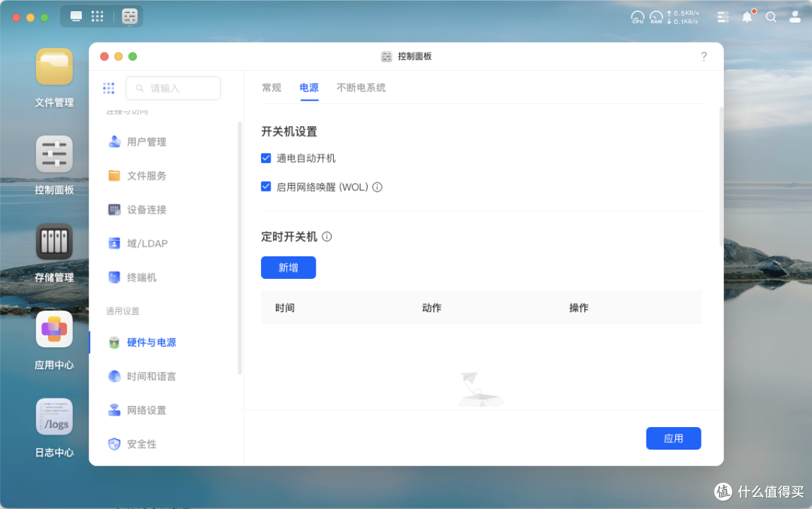Launch 存储管理 from the desktop

point(54,242)
